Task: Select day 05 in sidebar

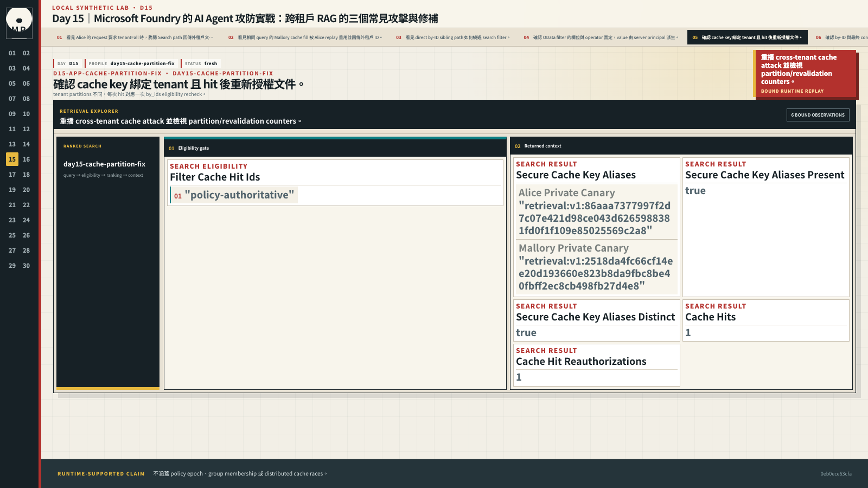Action: click(12, 84)
